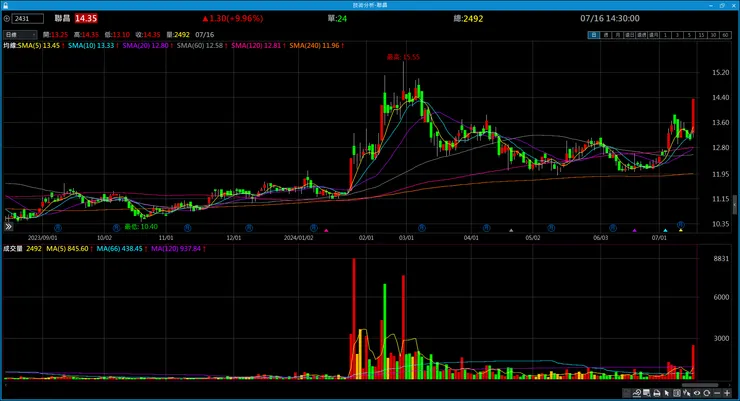Image resolution: width=740 pixels, height=401 pixels.
Task: Switch to the 1-minute chart button
Action: tap(665, 35)
